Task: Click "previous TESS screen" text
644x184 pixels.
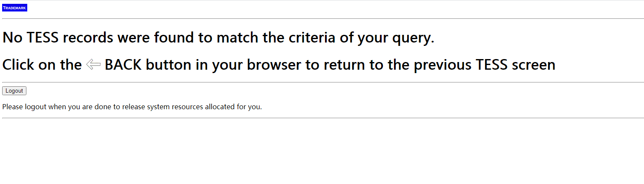Action: (x=485, y=65)
